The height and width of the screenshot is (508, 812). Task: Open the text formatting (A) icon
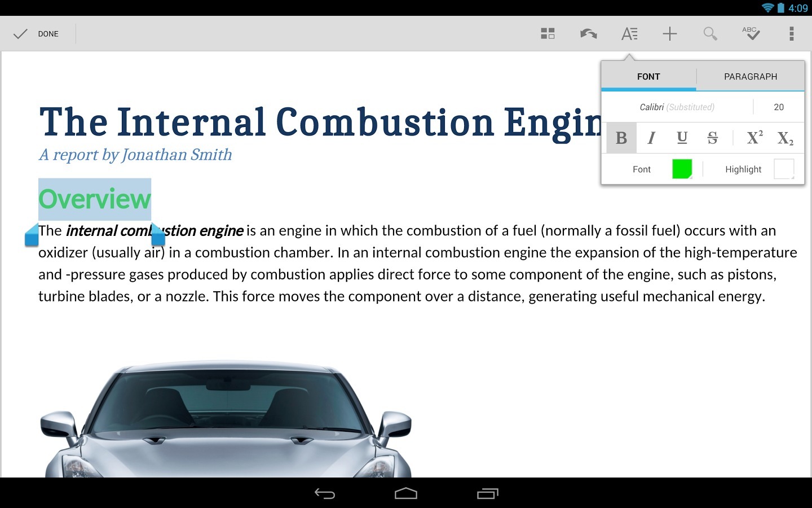click(629, 33)
